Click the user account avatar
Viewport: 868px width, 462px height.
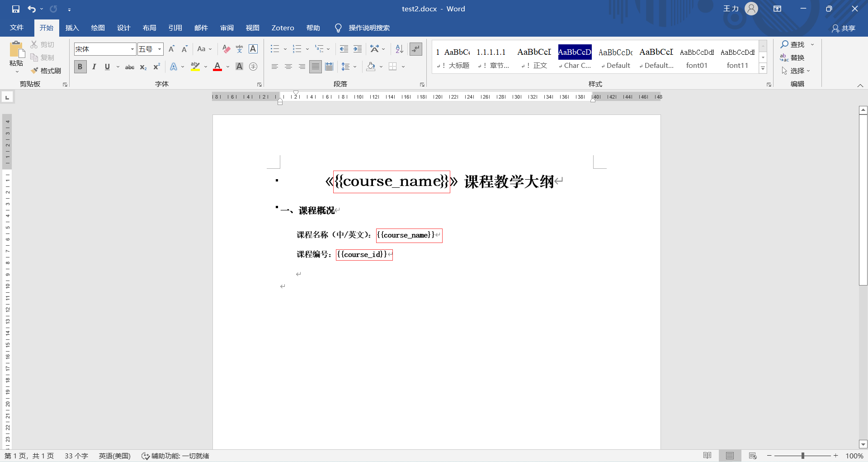pos(751,9)
